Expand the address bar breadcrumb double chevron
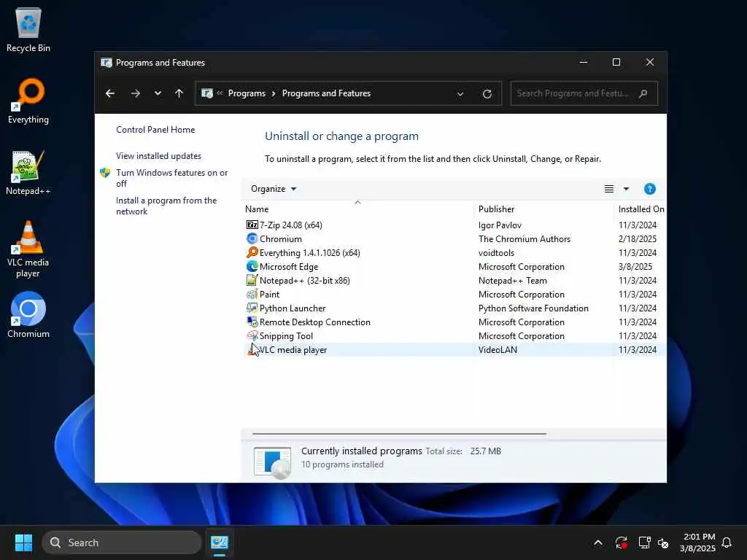This screenshot has width=747, height=560. click(220, 93)
